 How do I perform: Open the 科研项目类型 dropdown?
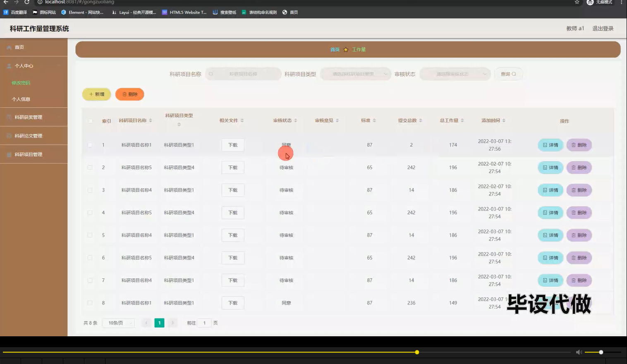coord(356,74)
